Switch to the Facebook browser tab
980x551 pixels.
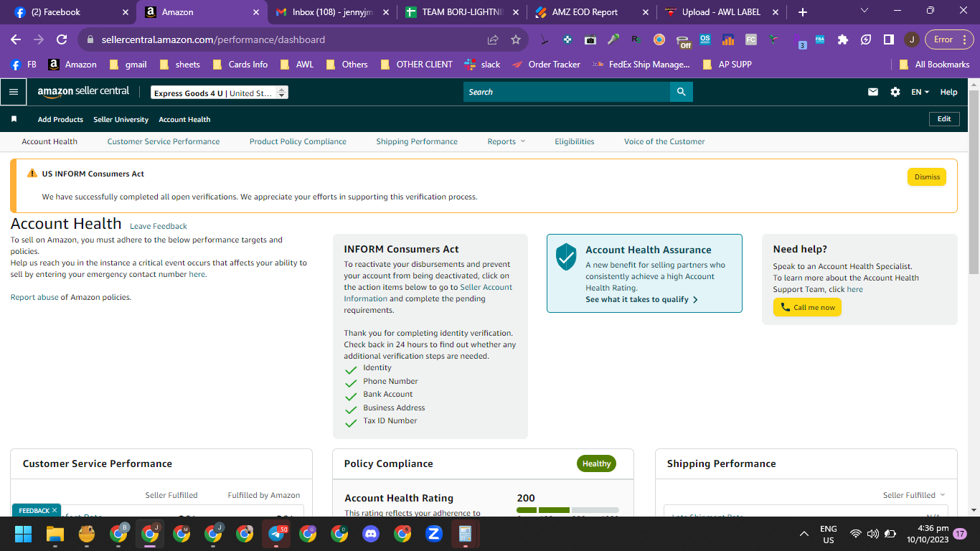point(71,12)
